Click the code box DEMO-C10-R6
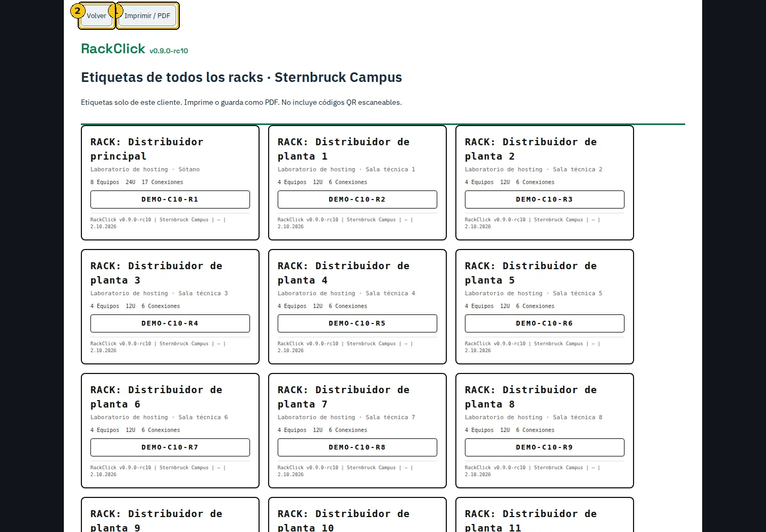The height and width of the screenshot is (532, 766). pyautogui.click(x=545, y=323)
